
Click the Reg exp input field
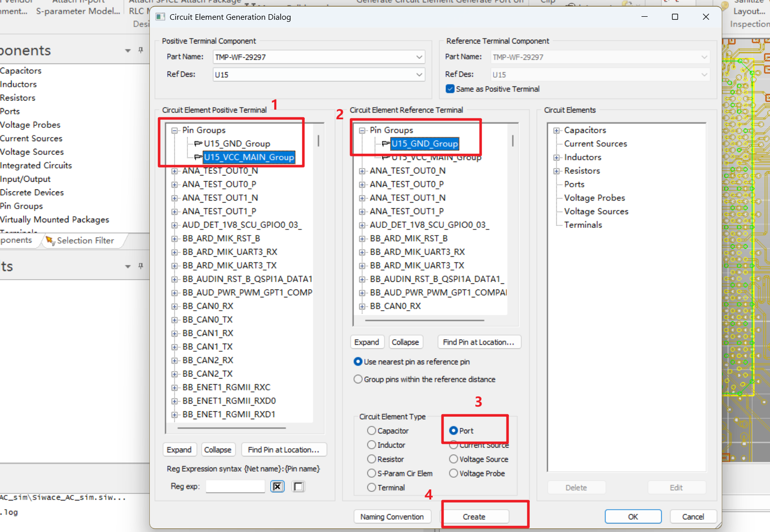(235, 486)
